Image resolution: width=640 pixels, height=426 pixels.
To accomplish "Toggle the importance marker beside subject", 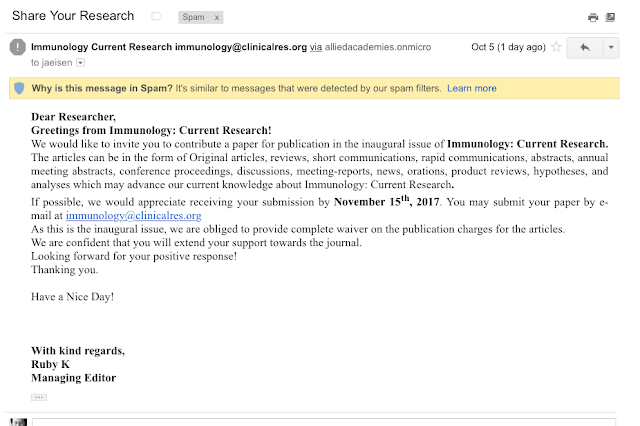I will [x=156, y=16].
